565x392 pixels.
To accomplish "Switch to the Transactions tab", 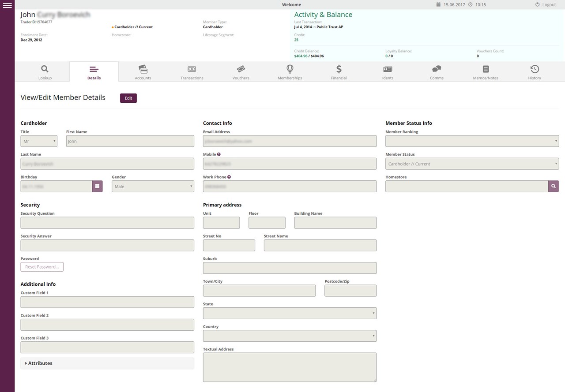I will [192, 72].
